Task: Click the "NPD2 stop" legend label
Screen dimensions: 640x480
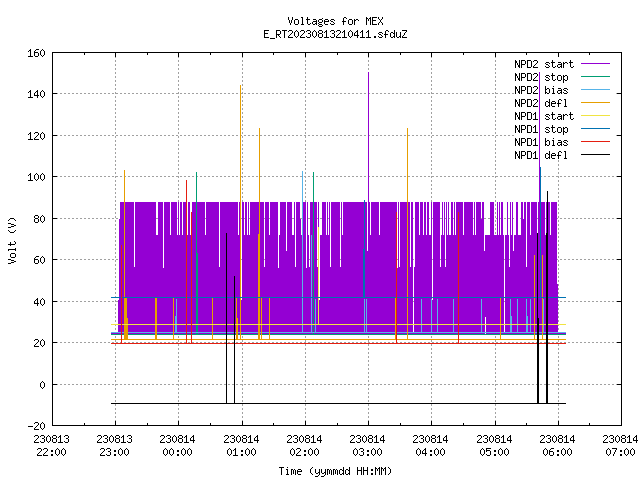Action: click(541, 77)
